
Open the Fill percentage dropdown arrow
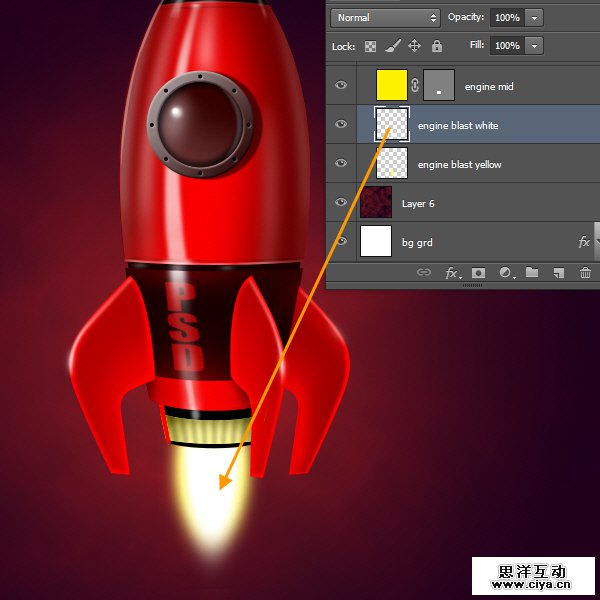point(534,46)
